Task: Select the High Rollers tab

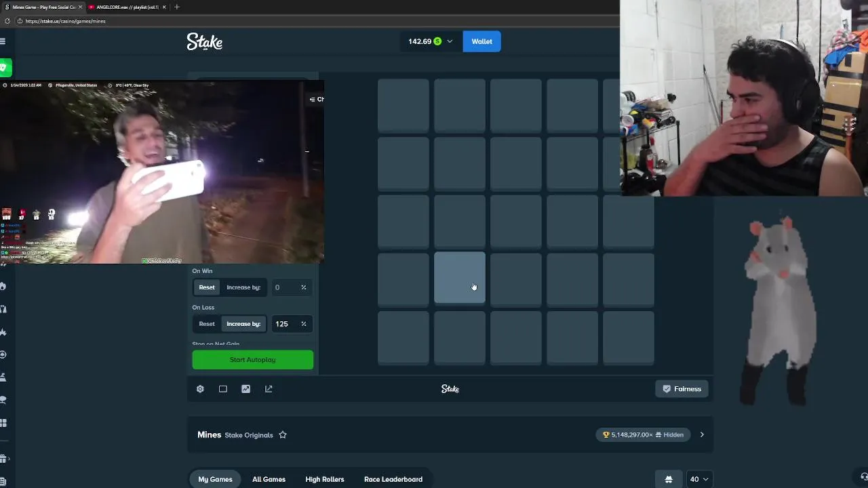Action: click(325, 479)
